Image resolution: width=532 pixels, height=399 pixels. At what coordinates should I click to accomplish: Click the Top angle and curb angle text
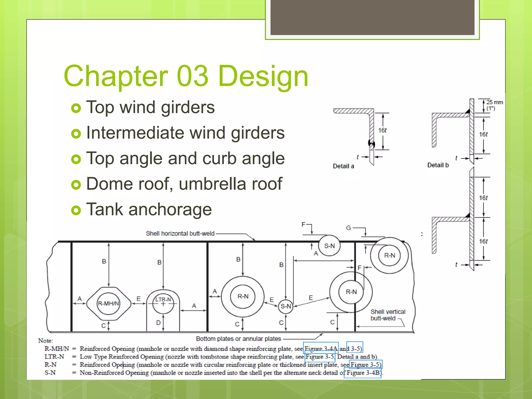(x=185, y=158)
